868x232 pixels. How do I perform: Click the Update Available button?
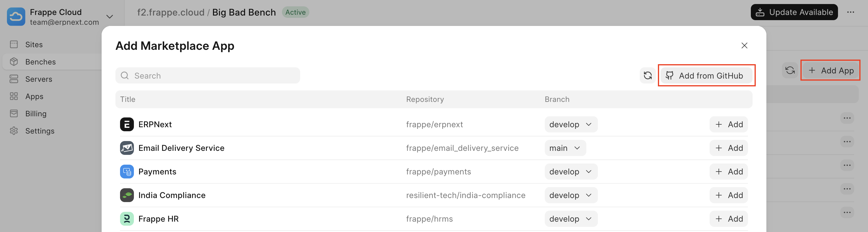point(794,12)
